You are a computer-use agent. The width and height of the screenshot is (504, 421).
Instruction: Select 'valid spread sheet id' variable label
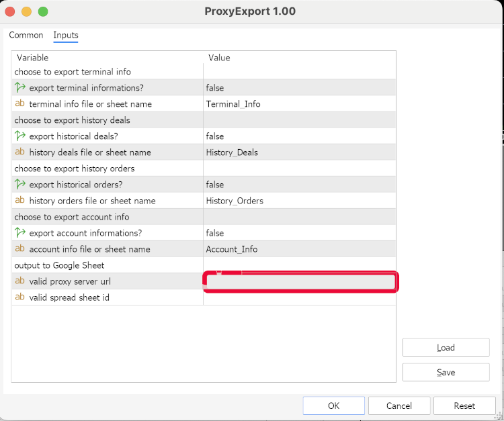(69, 297)
